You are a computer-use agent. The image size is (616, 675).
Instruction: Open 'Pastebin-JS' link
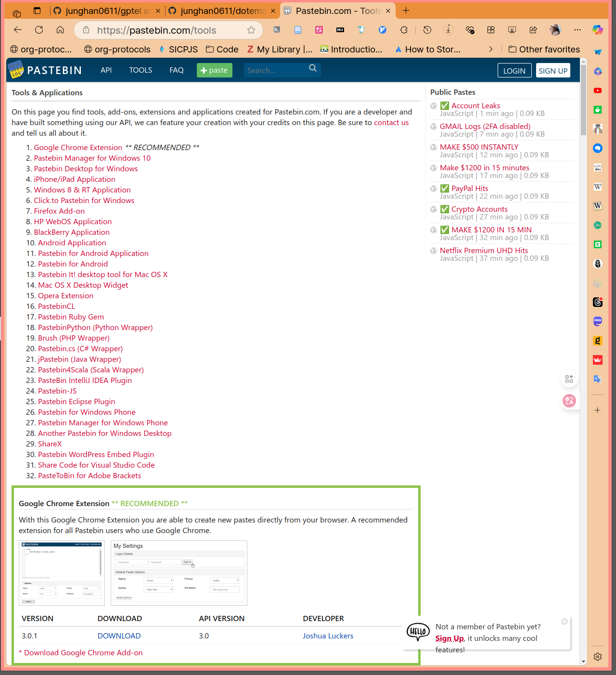pyautogui.click(x=57, y=391)
